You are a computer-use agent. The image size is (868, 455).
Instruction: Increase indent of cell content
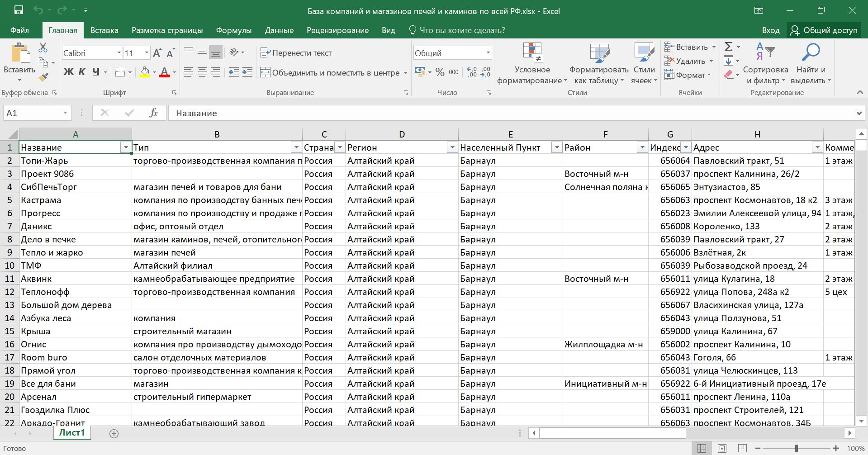(x=247, y=72)
